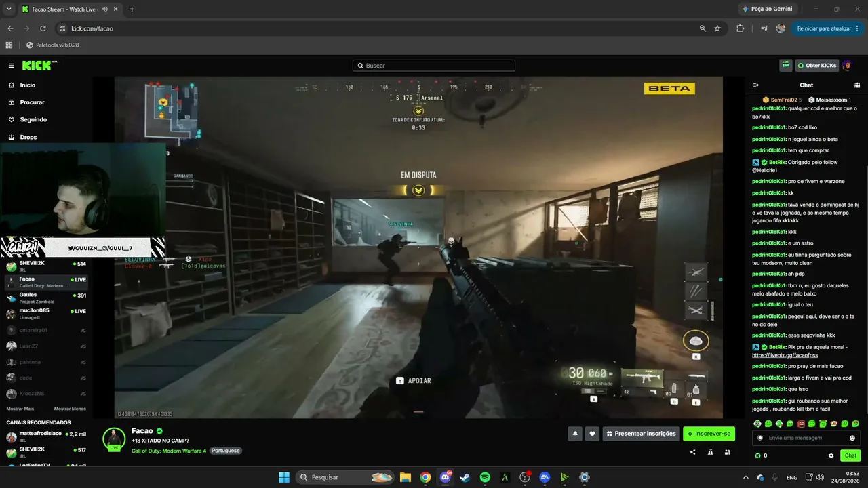Launch the EA app from the taskbar
Viewport: 868px width, 488px height.
coord(545,477)
